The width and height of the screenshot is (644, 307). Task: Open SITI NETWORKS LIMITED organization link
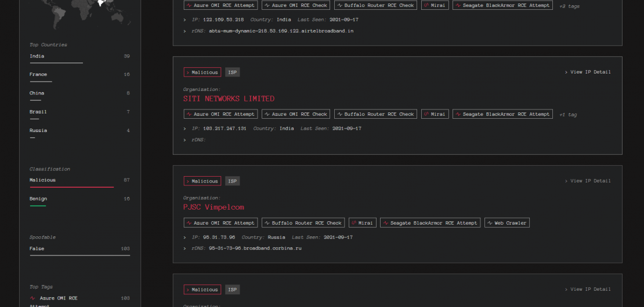[229, 98]
